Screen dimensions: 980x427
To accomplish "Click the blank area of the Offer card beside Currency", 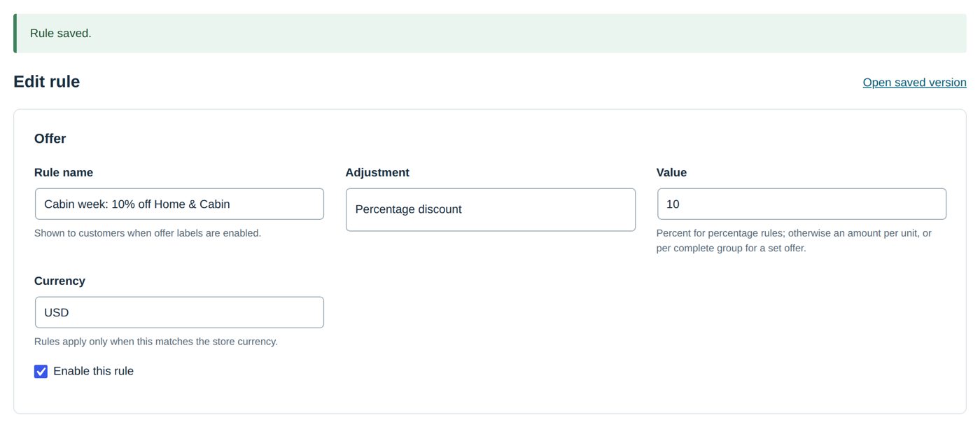I will tap(630, 322).
